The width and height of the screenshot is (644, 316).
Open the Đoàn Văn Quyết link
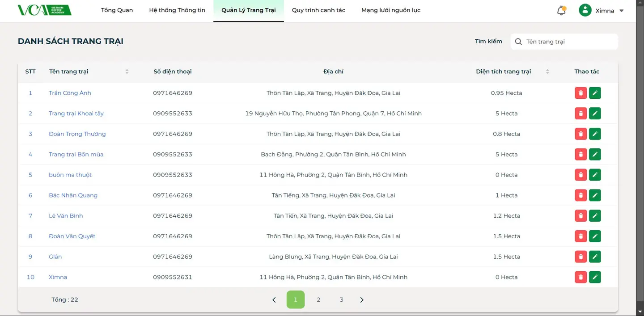pyautogui.click(x=72, y=236)
